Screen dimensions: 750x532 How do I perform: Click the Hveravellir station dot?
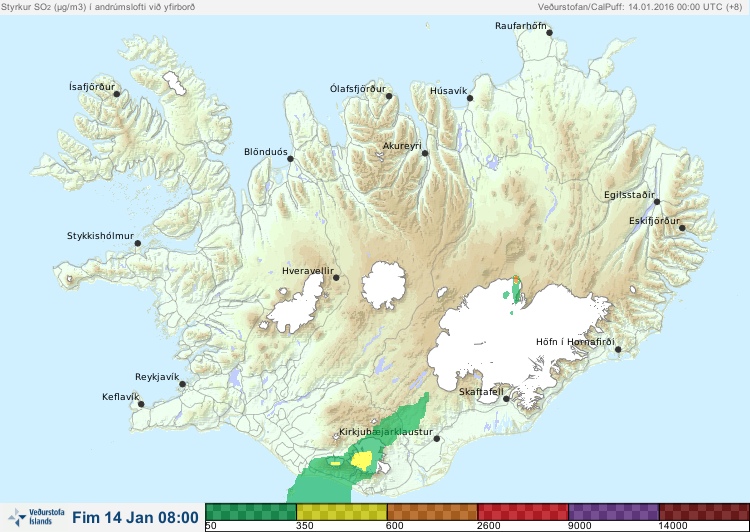point(336,277)
